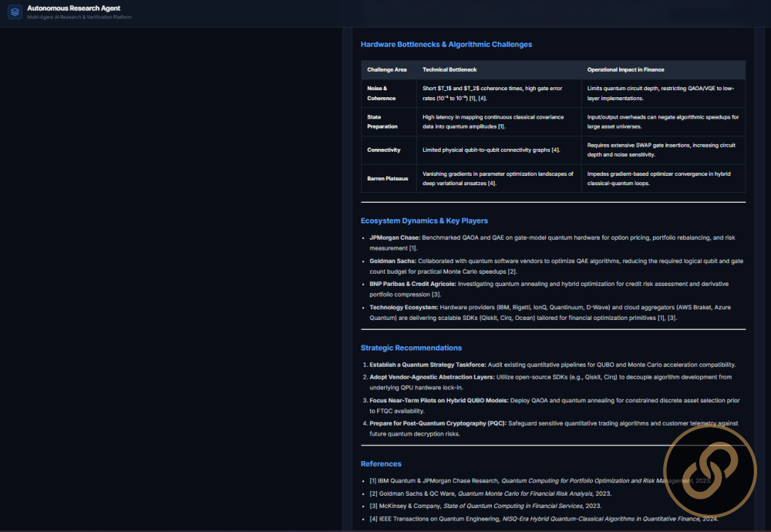Click the "Goldman Sachs:" bullet item
The height and width of the screenshot is (532, 771).
click(x=556, y=266)
